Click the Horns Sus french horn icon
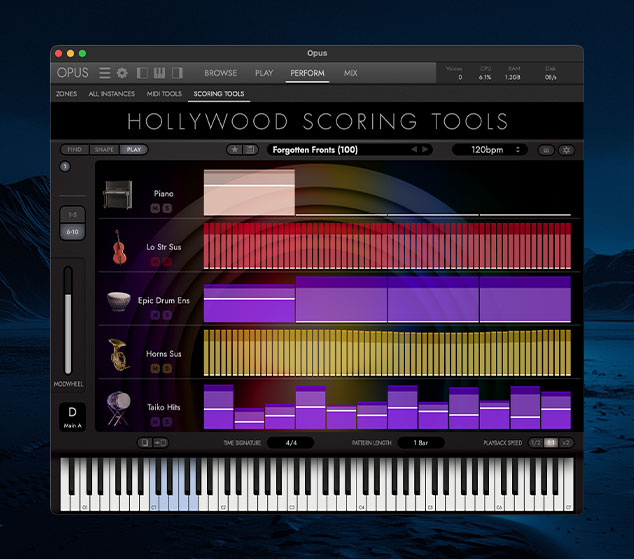Image resolution: width=634 pixels, height=559 pixels. tap(119, 354)
